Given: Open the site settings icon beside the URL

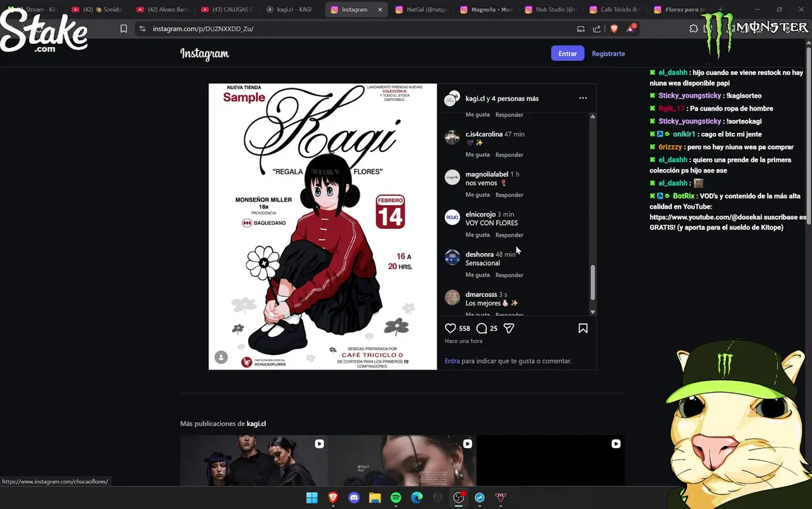Looking at the screenshot, I should tap(143, 29).
